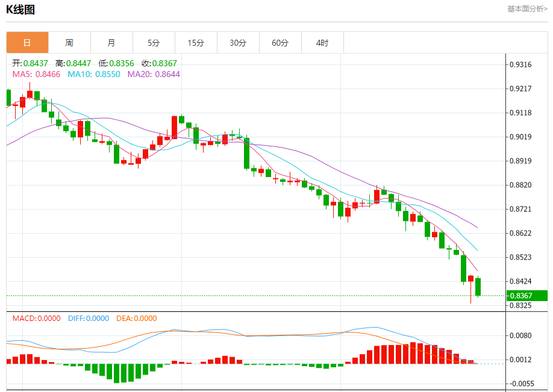Click the MA10: 0.8550 label
553x392 pixels.
click(94, 75)
